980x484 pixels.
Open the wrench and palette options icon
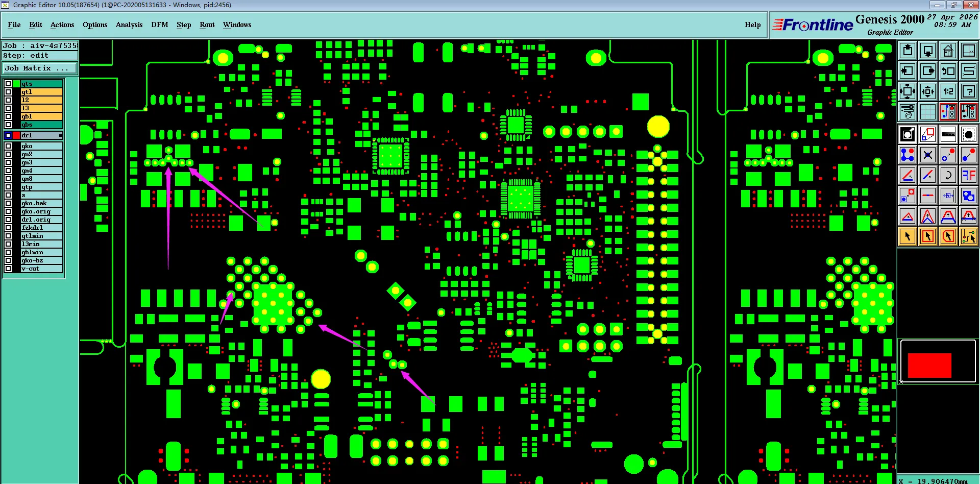click(907, 112)
